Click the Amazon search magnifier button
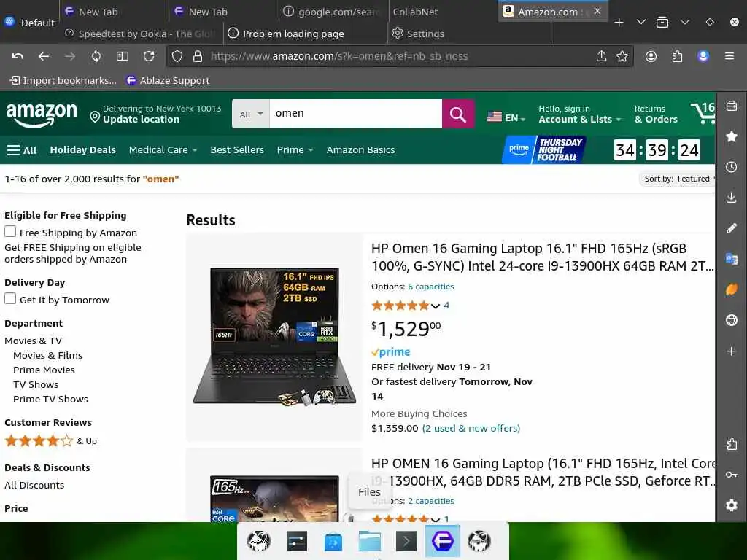This screenshot has height=560, width=747. [x=458, y=114]
